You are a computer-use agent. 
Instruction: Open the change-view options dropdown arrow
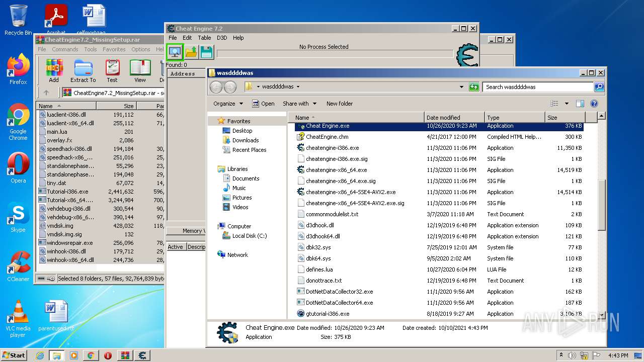pos(567,104)
